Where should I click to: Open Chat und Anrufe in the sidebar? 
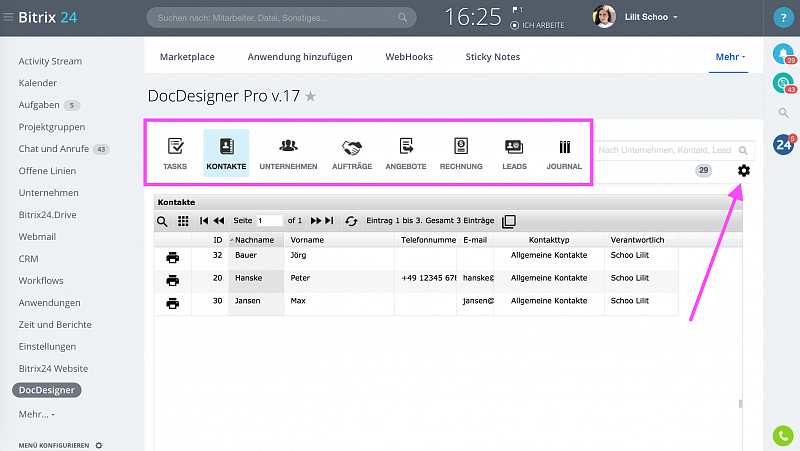[x=54, y=148]
